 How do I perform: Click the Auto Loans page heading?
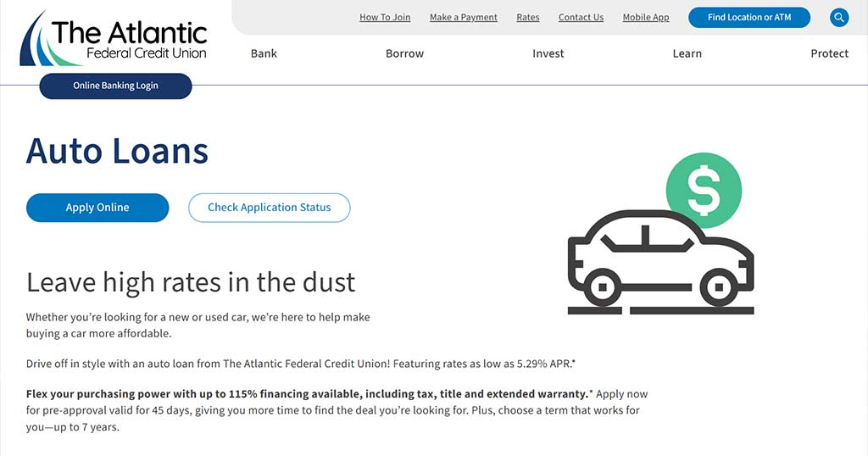(x=117, y=151)
